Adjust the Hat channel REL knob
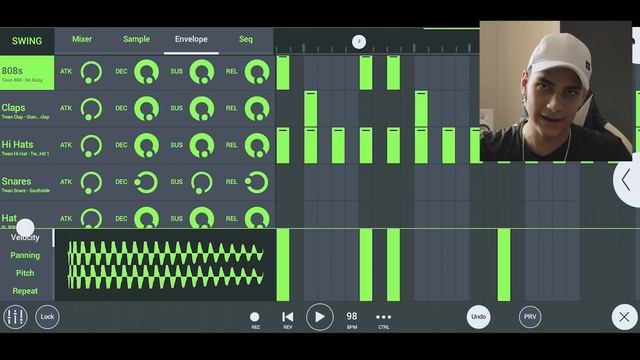The width and height of the screenshot is (640, 360). point(257,218)
